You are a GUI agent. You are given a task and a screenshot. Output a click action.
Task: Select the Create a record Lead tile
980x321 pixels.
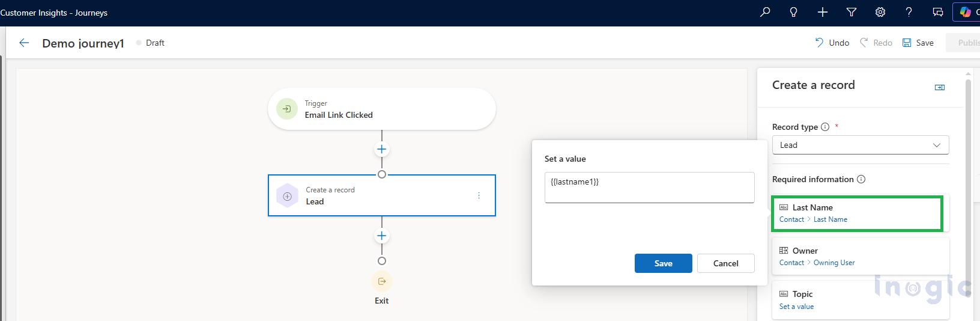pos(381,195)
